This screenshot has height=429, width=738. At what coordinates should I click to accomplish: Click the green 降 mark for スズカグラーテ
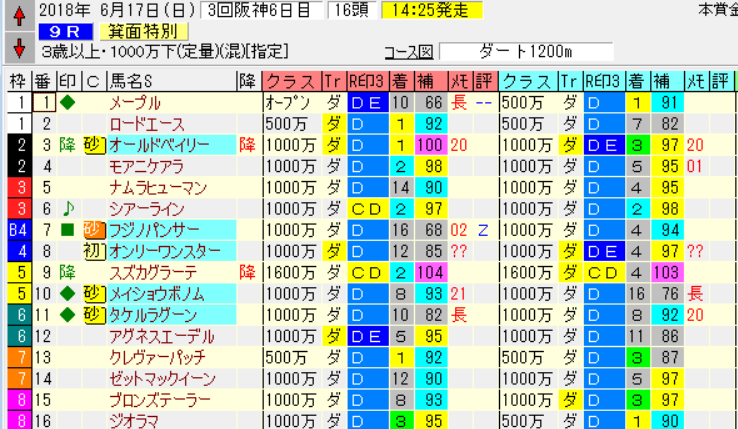pyautogui.click(x=68, y=272)
